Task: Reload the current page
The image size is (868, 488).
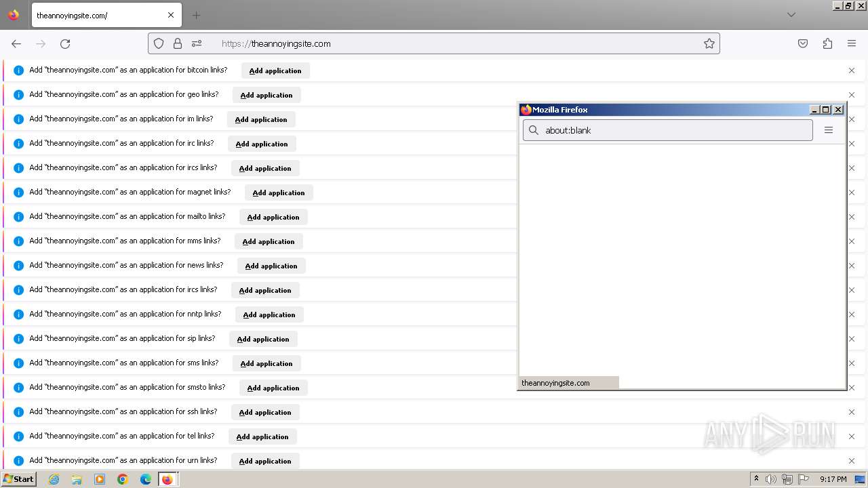Action: tap(65, 43)
